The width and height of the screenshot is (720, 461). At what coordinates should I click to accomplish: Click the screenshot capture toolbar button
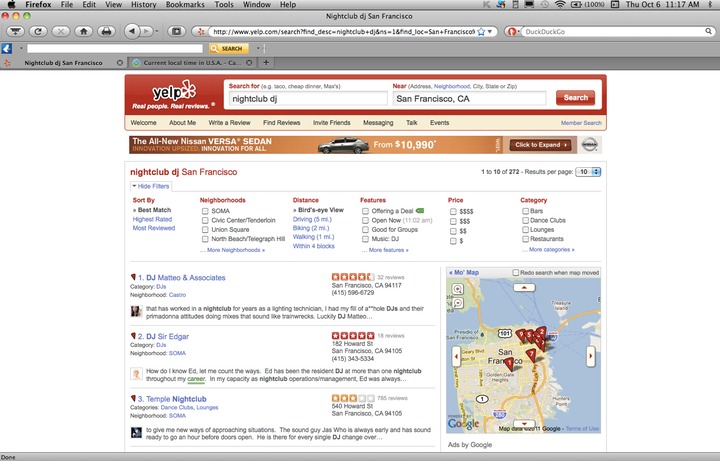[176, 32]
